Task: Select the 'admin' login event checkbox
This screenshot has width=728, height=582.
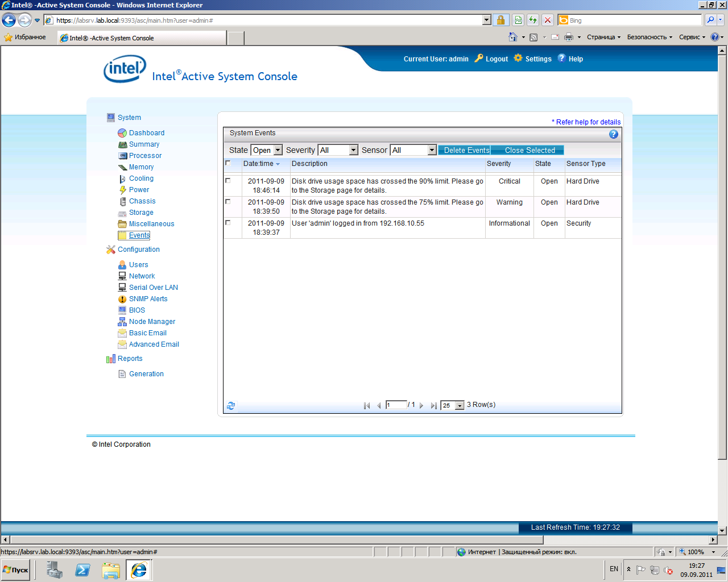Action: pos(228,223)
